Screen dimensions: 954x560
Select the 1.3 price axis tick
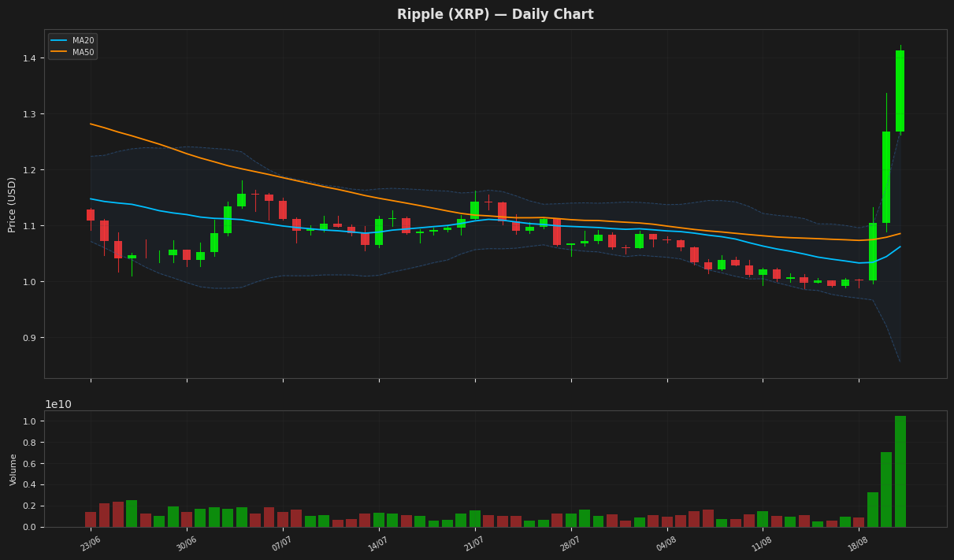coord(31,114)
